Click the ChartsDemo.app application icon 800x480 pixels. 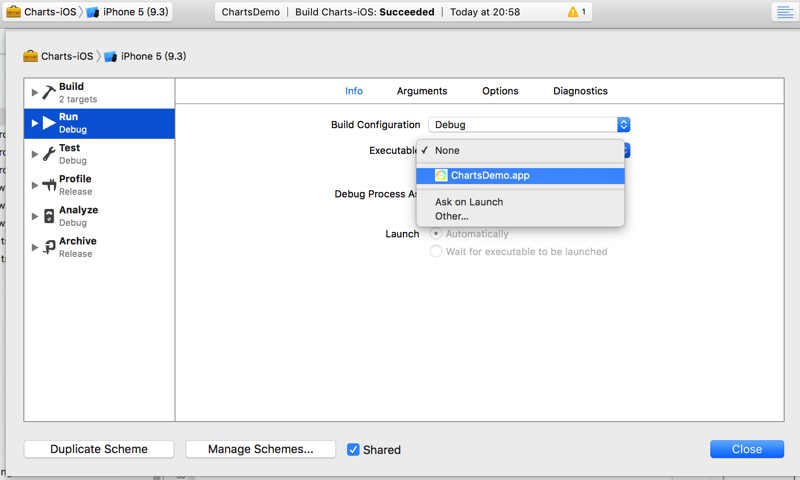click(x=441, y=175)
